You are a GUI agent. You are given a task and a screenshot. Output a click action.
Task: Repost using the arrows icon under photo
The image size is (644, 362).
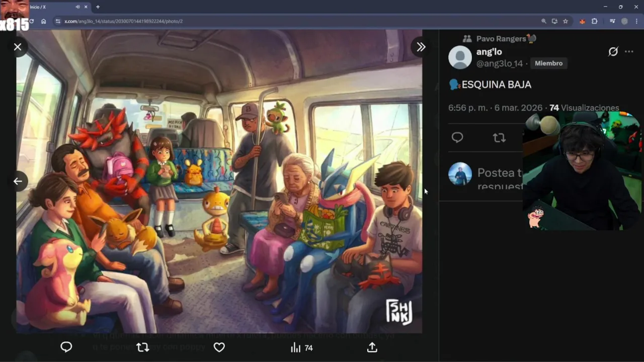143,347
